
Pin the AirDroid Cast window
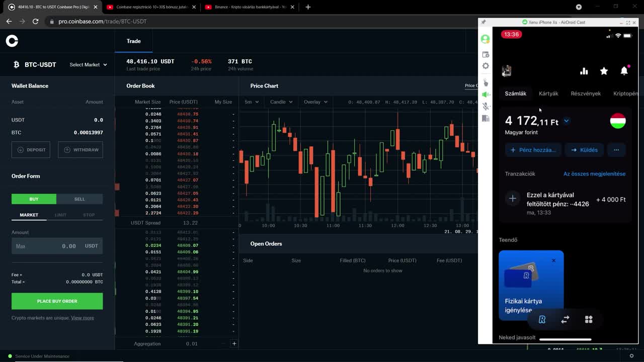tap(484, 22)
